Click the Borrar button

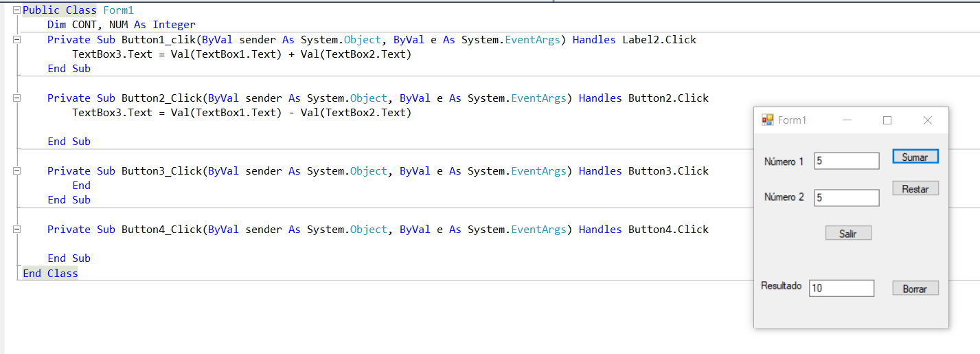[x=915, y=289]
